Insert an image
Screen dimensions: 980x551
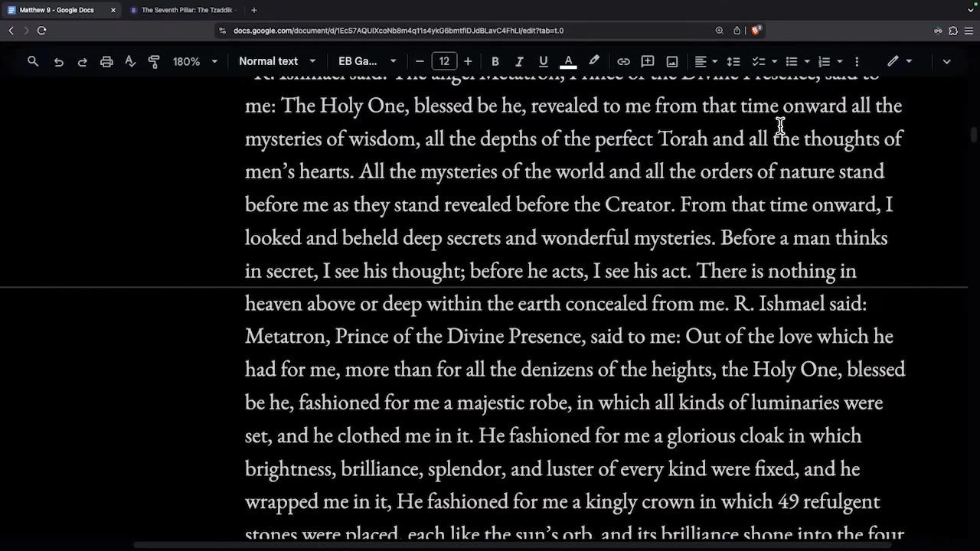(672, 61)
